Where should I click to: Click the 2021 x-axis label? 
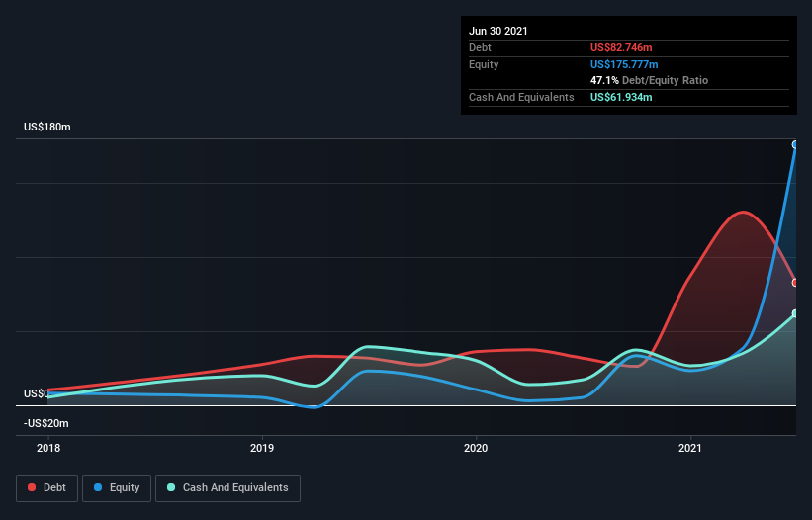point(689,448)
